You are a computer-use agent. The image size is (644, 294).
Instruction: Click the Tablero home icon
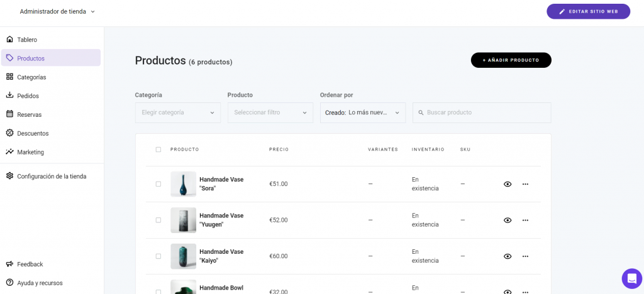[9, 40]
